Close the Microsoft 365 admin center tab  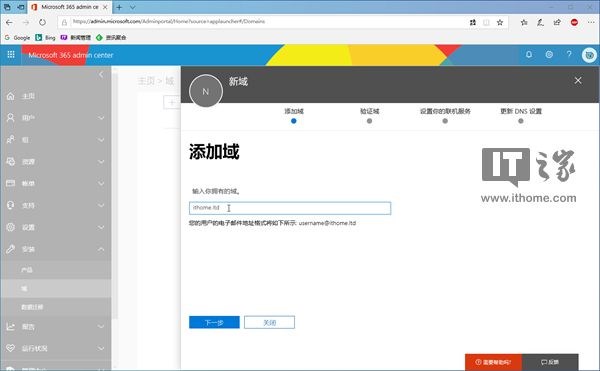click(x=105, y=7)
